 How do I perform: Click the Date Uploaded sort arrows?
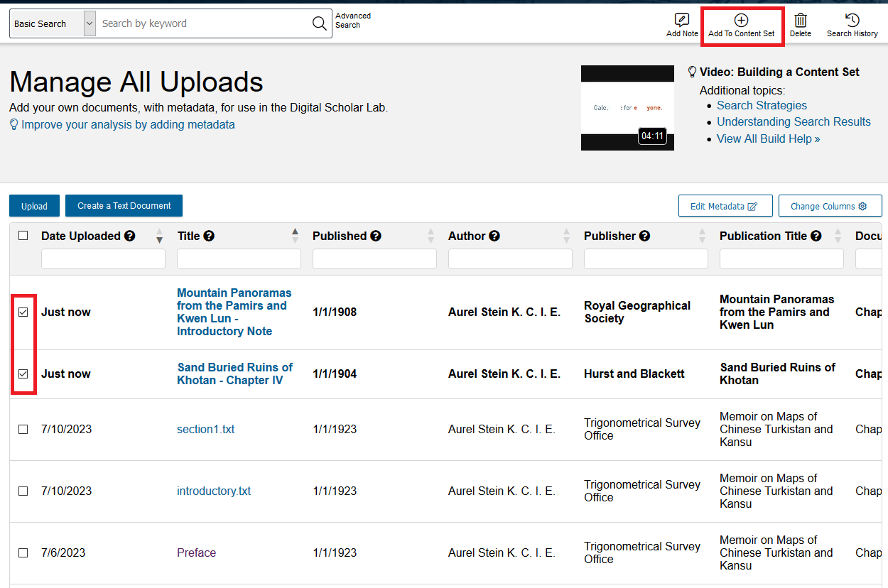[x=159, y=236]
